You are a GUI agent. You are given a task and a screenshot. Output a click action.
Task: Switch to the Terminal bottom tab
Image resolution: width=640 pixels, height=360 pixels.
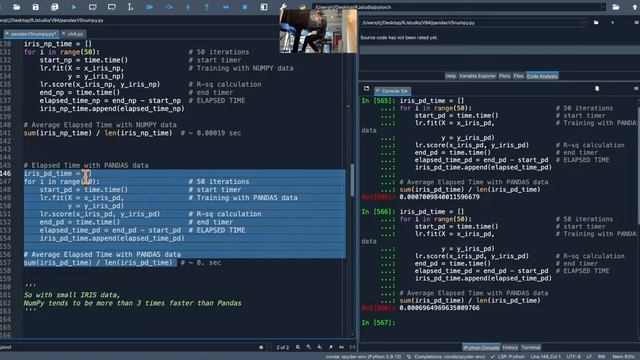531,347
